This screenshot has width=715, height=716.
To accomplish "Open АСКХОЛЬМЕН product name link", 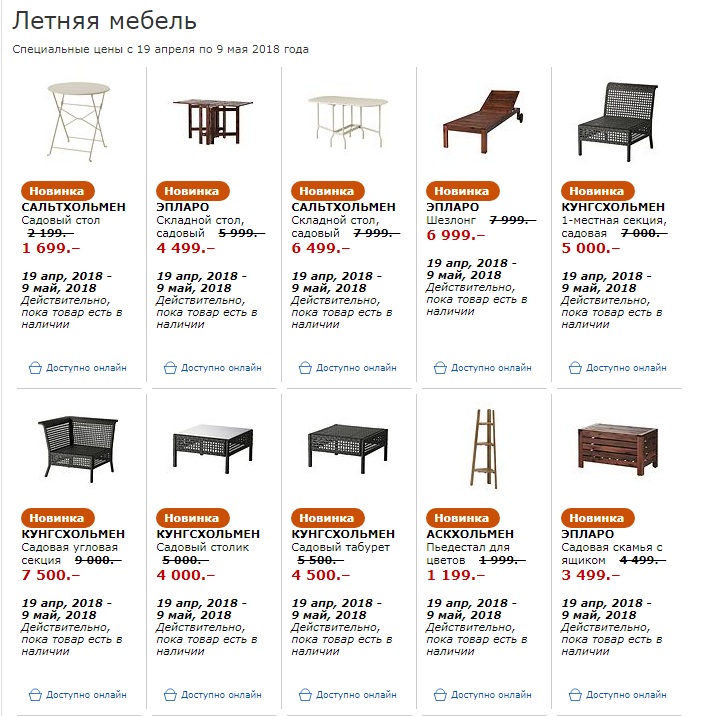I will click(470, 534).
